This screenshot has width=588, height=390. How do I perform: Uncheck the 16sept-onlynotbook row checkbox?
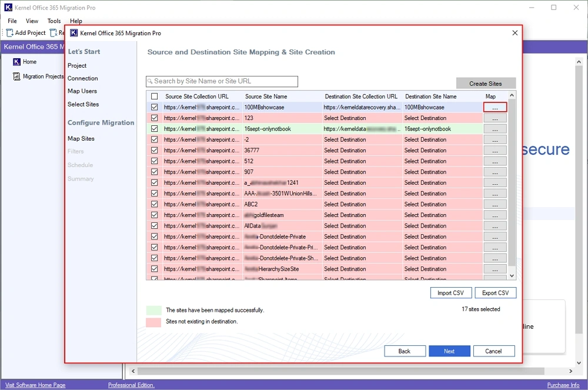pos(155,129)
